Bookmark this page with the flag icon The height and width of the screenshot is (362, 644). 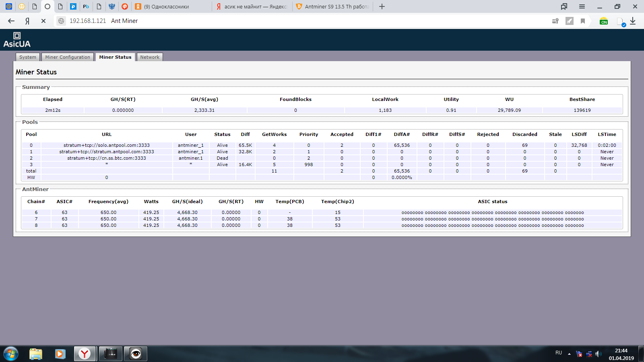tap(582, 21)
